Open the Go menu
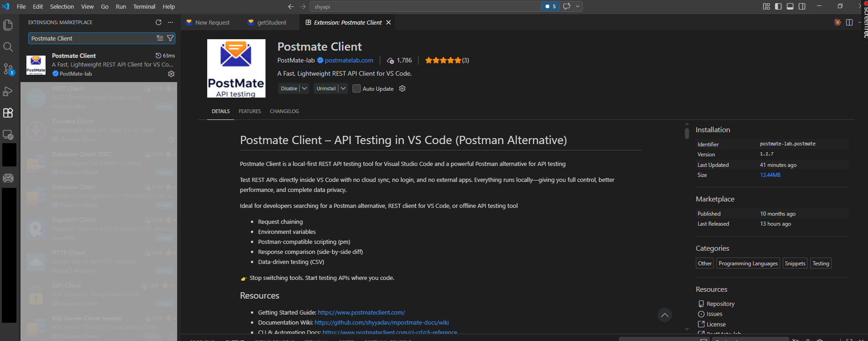This screenshot has height=341, width=868. click(105, 6)
